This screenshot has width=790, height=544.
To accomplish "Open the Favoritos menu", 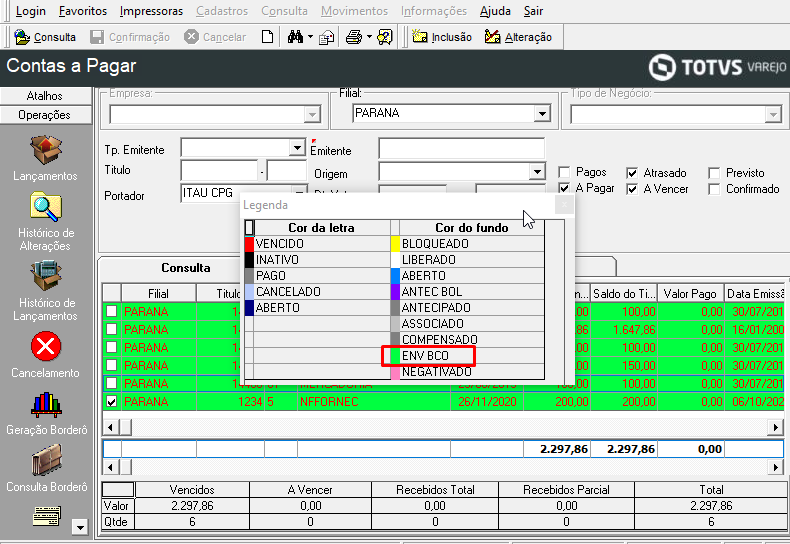I will point(83,11).
